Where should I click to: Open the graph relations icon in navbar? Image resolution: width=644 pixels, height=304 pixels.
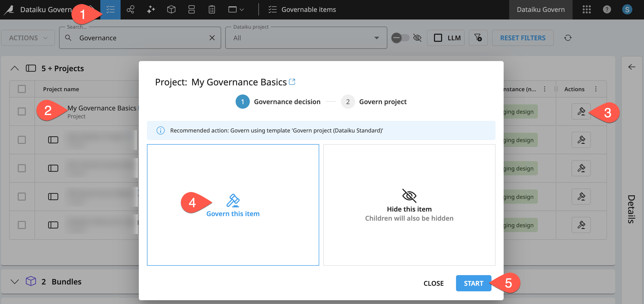[x=130, y=10]
